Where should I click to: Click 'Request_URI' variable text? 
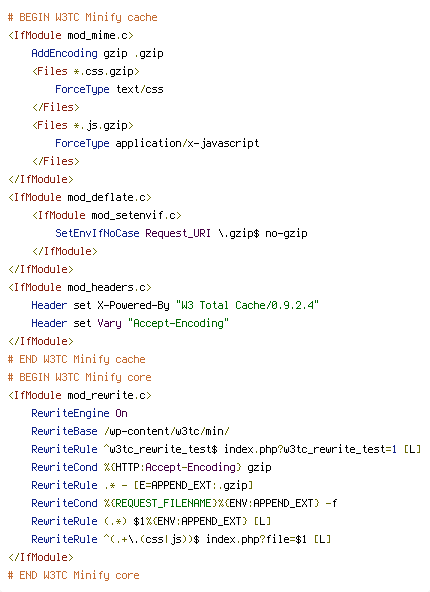click(x=178, y=233)
